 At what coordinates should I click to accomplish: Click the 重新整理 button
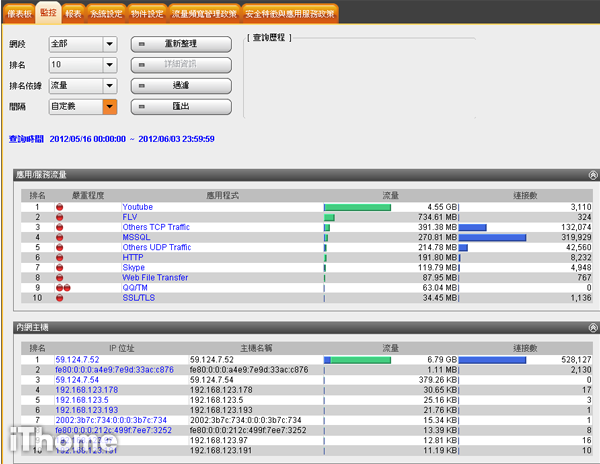pos(181,44)
